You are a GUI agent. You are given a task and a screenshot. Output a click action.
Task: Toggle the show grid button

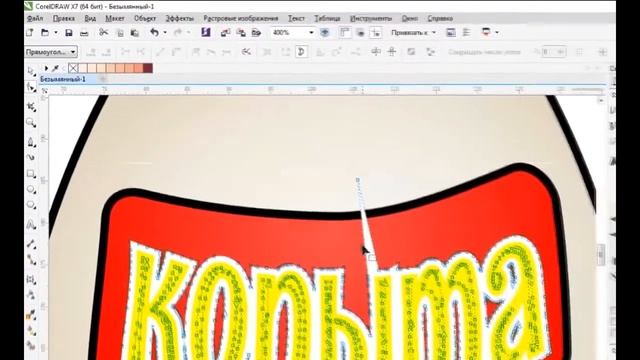point(360,33)
